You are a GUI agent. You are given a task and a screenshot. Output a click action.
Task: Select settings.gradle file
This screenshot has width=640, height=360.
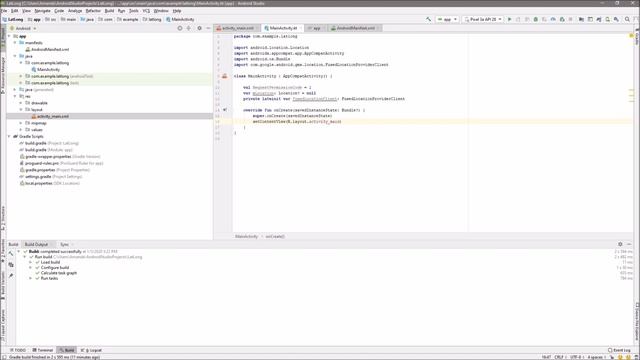tap(51, 176)
